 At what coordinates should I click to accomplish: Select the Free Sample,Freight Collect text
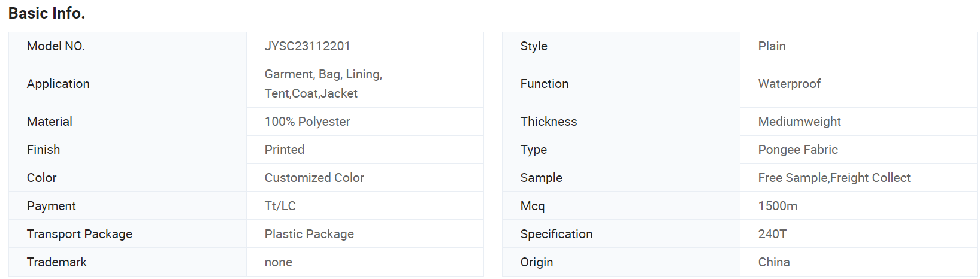coord(834,178)
